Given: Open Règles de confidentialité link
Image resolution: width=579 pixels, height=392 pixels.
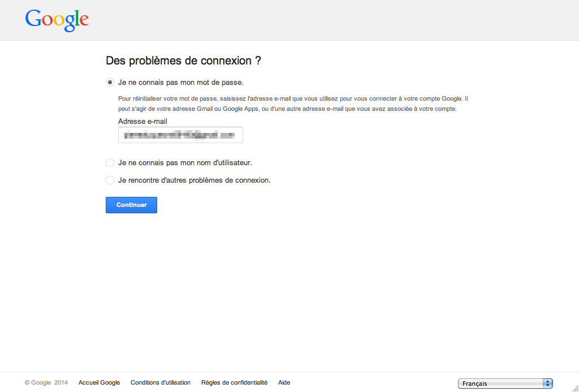Looking at the screenshot, I should 234,383.
